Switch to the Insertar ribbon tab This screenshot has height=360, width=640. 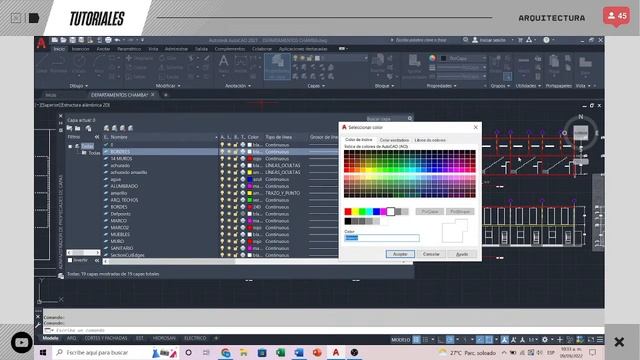(x=80, y=49)
